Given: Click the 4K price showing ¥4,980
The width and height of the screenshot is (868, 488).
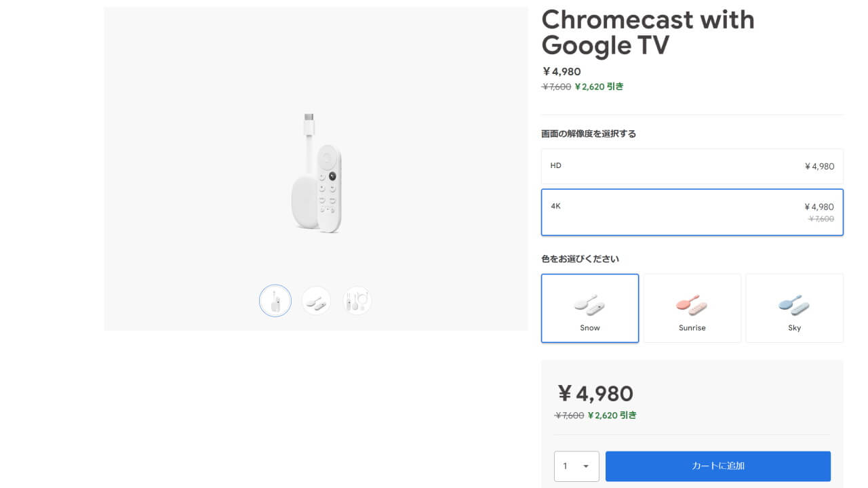Looking at the screenshot, I should coord(818,206).
